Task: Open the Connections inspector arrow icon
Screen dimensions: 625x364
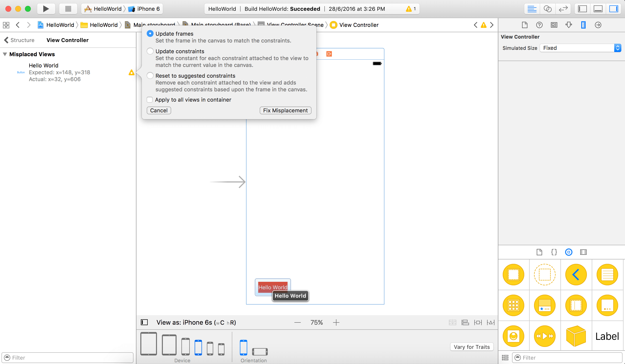Action: click(x=598, y=25)
